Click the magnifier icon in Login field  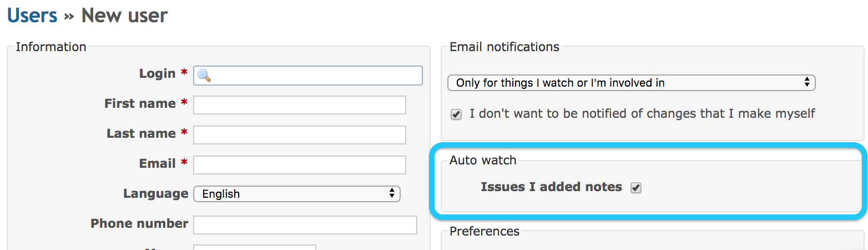[x=204, y=76]
